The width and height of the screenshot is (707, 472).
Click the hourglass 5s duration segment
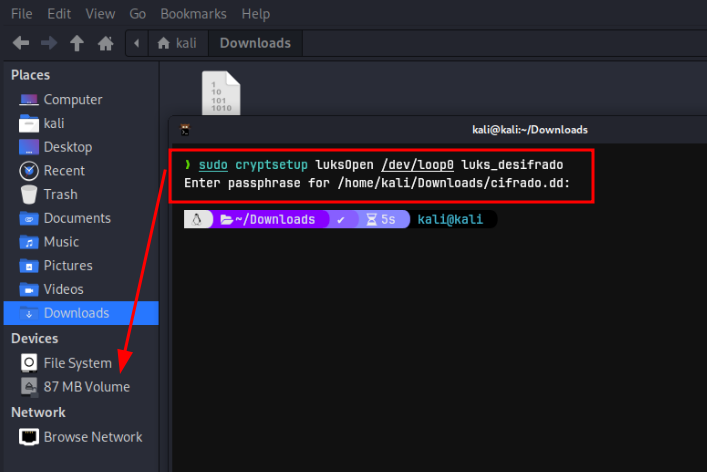click(381, 220)
